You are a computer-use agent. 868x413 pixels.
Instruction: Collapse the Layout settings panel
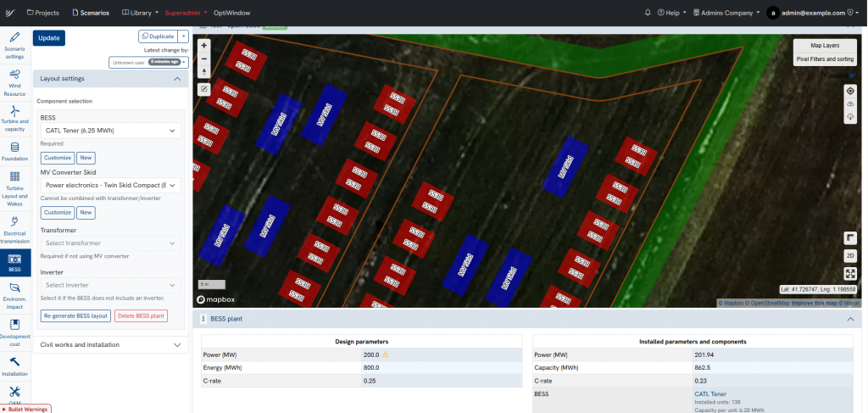tap(176, 79)
